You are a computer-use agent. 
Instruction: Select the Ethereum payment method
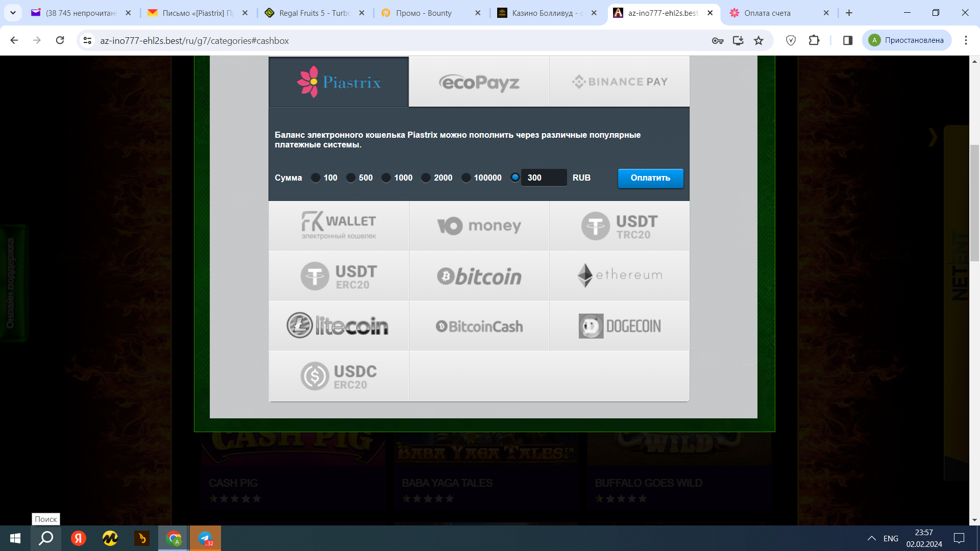coord(619,276)
